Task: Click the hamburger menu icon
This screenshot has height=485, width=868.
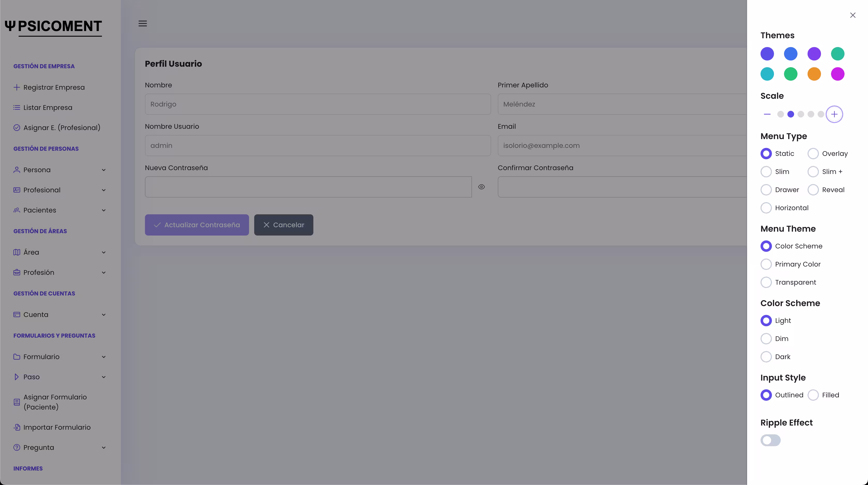Action: pyautogui.click(x=143, y=24)
